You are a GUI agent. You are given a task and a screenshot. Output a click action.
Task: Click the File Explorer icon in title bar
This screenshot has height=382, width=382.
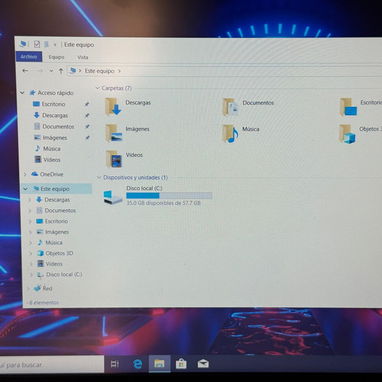pyautogui.click(x=23, y=44)
